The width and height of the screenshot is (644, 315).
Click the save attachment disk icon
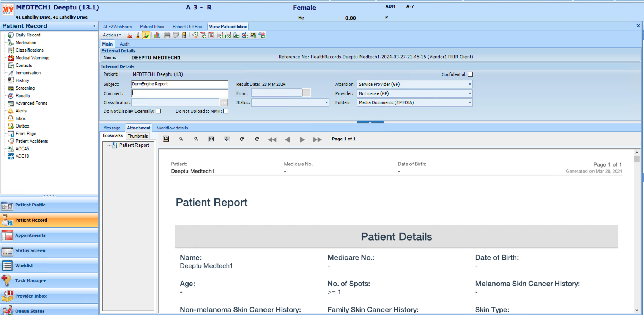tap(166, 139)
